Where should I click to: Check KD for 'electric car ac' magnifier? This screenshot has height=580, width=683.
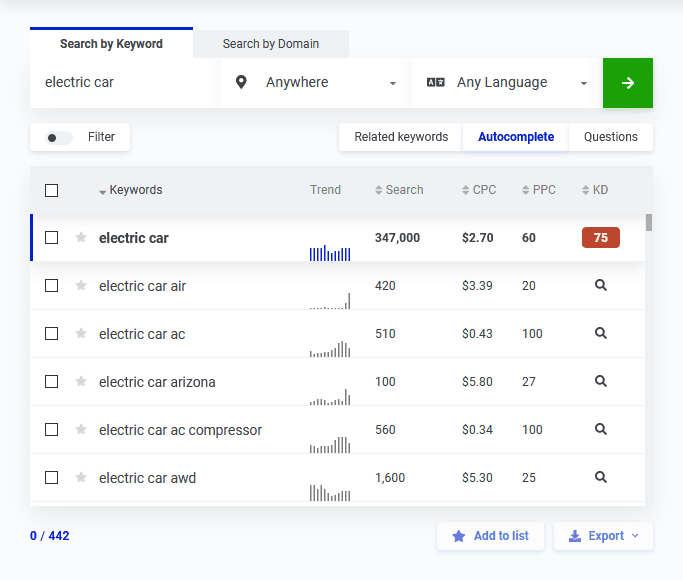(601, 333)
